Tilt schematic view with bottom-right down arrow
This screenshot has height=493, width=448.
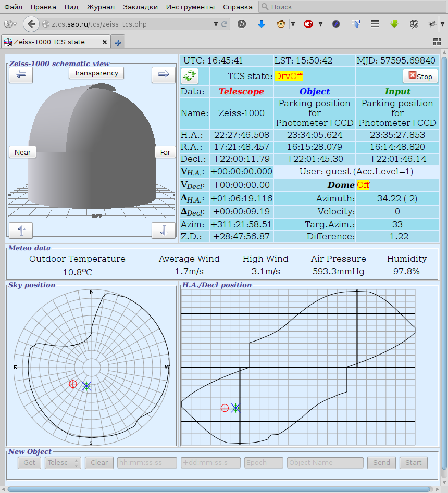click(x=164, y=230)
